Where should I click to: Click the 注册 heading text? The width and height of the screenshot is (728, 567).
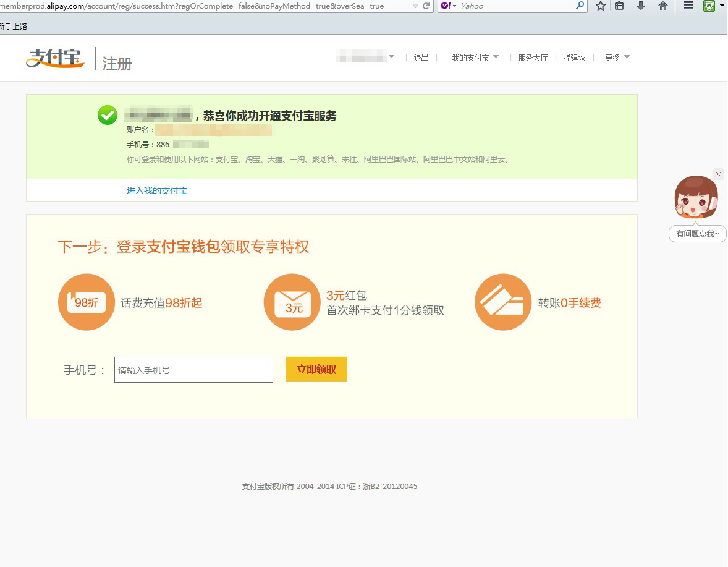(x=117, y=64)
